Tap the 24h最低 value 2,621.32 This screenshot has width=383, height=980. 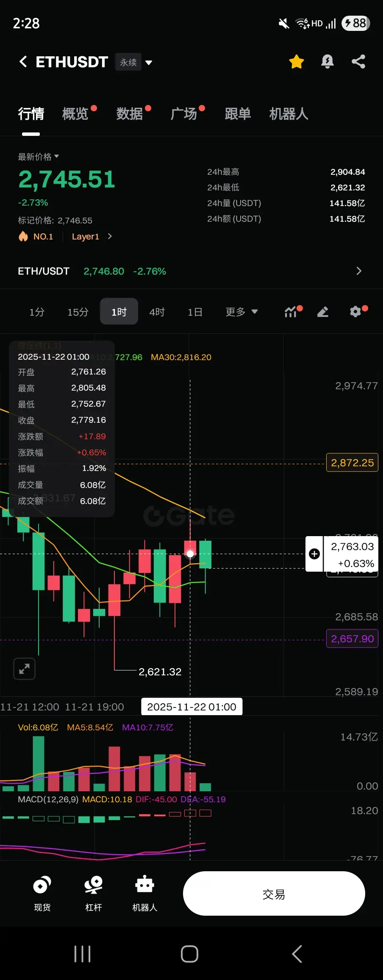click(347, 187)
